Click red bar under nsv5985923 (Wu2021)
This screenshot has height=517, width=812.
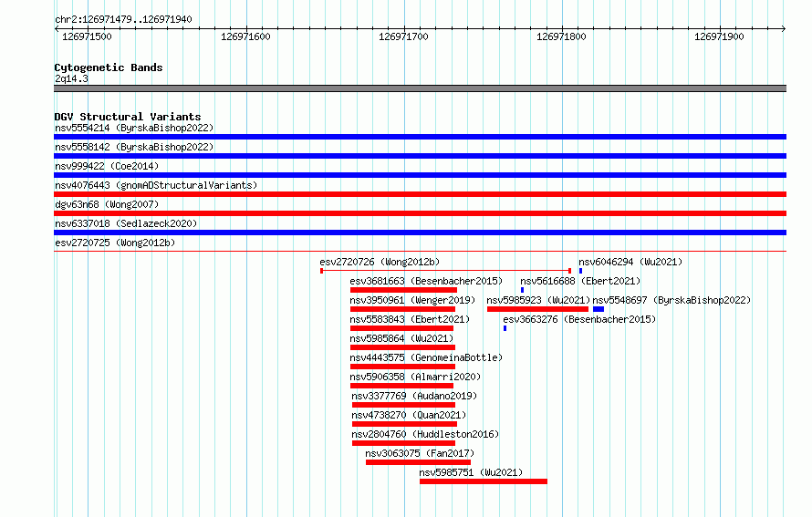click(537, 309)
